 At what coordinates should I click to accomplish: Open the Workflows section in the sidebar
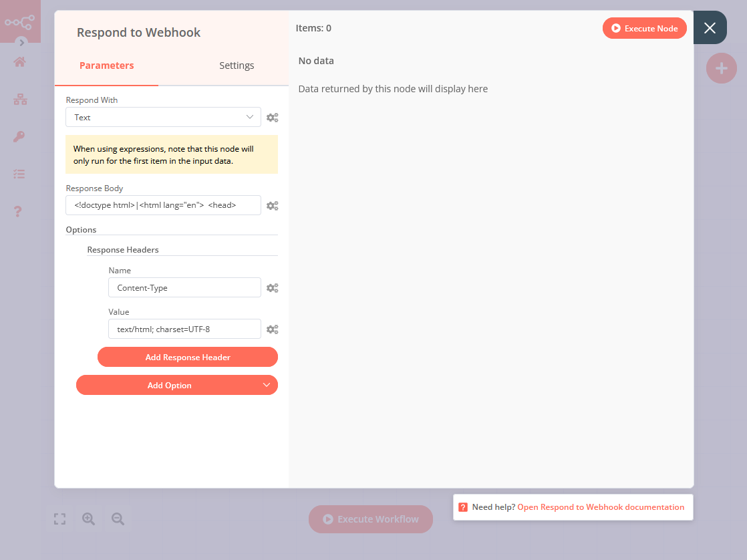[x=20, y=99]
